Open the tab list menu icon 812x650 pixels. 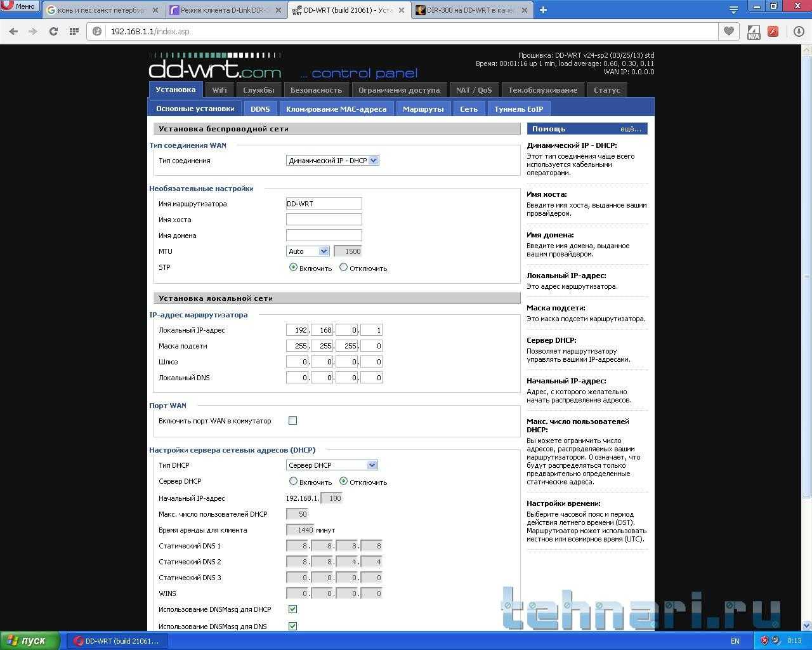pyautogui.click(x=733, y=10)
